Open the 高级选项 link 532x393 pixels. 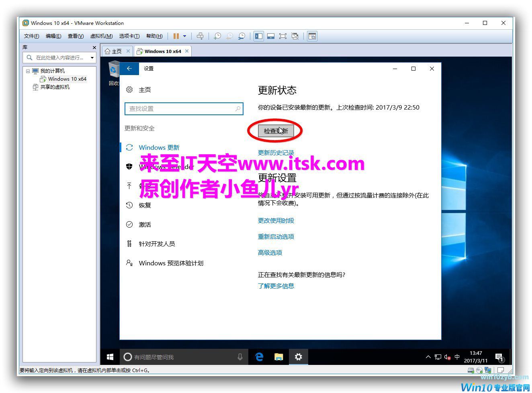pos(270,252)
